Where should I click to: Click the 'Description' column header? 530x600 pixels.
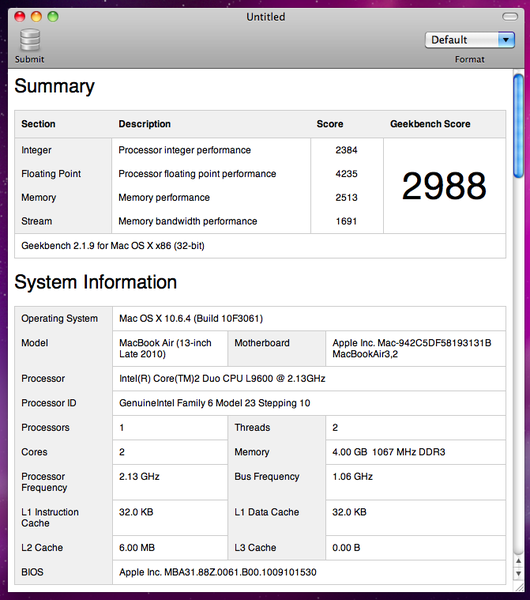144,124
